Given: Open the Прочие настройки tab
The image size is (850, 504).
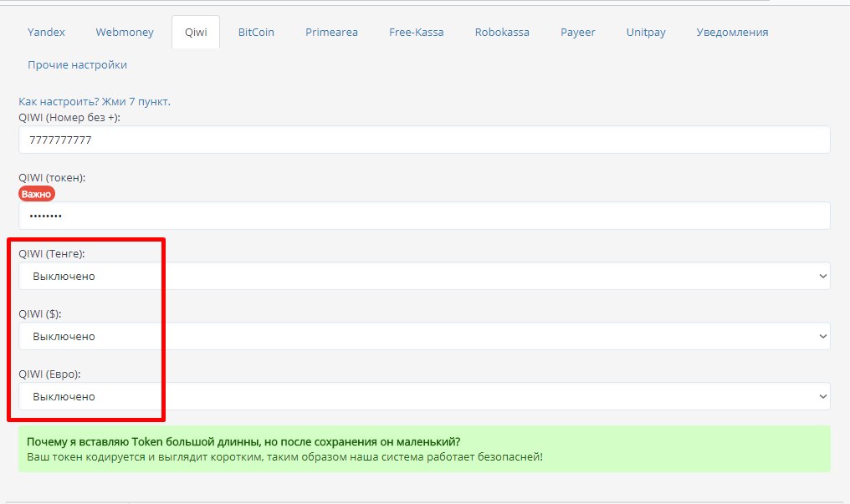Looking at the screenshot, I should 78,65.
